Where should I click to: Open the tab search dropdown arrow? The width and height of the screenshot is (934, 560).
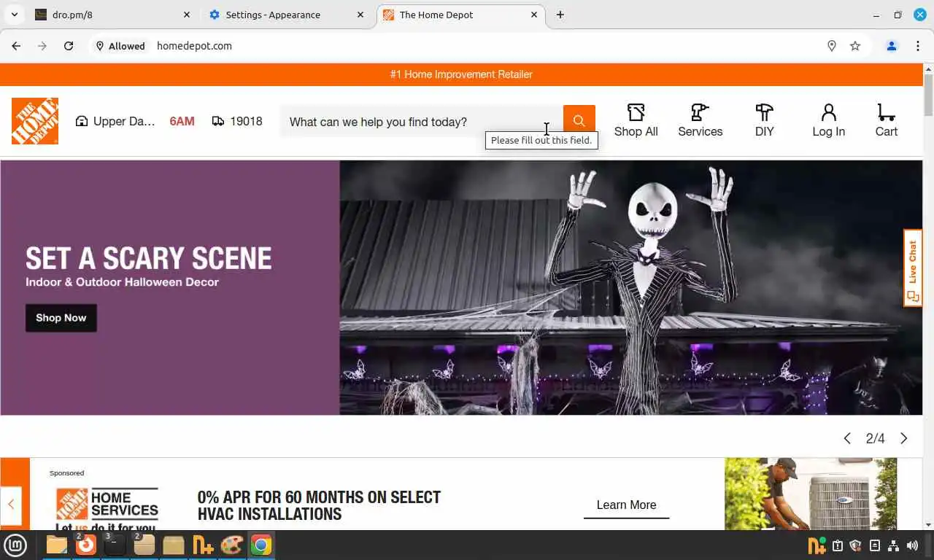pyautogui.click(x=14, y=15)
